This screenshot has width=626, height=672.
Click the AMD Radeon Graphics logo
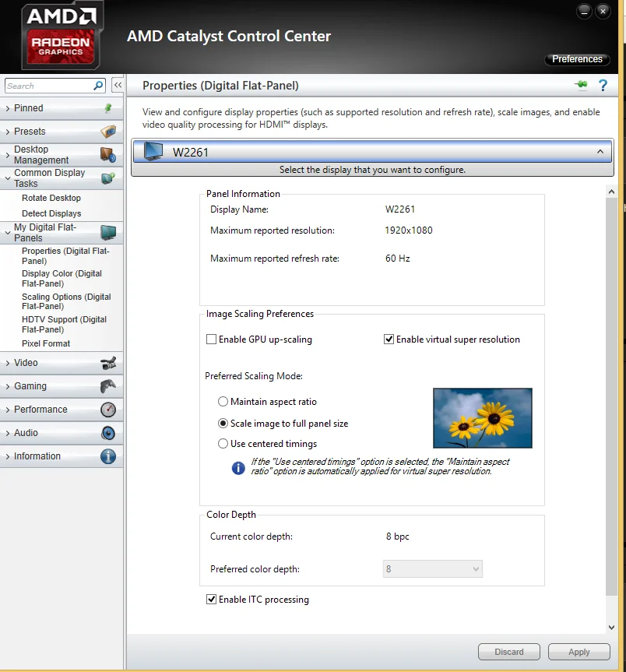[x=61, y=36]
